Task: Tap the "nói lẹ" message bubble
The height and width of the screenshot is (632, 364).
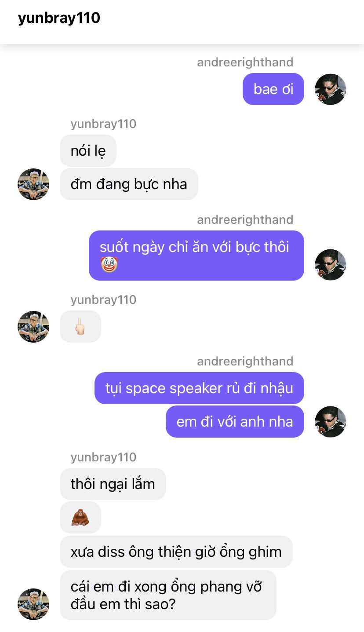Action: point(88,151)
